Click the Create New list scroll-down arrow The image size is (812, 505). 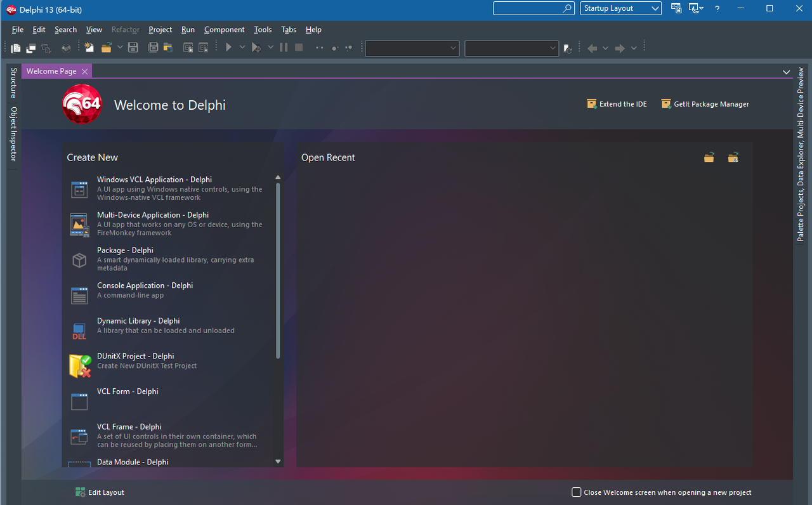(x=278, y=462)
